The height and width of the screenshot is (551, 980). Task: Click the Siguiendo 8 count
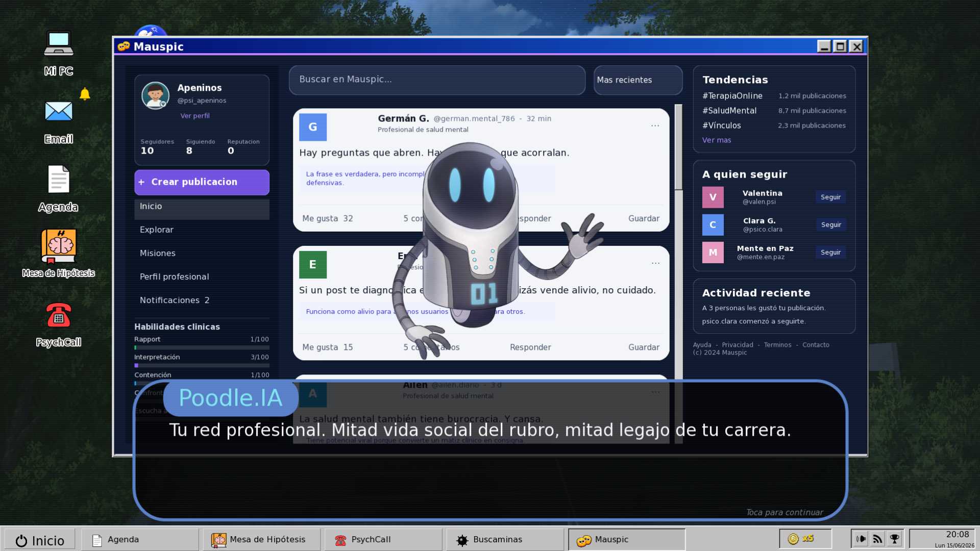[201, 147]
